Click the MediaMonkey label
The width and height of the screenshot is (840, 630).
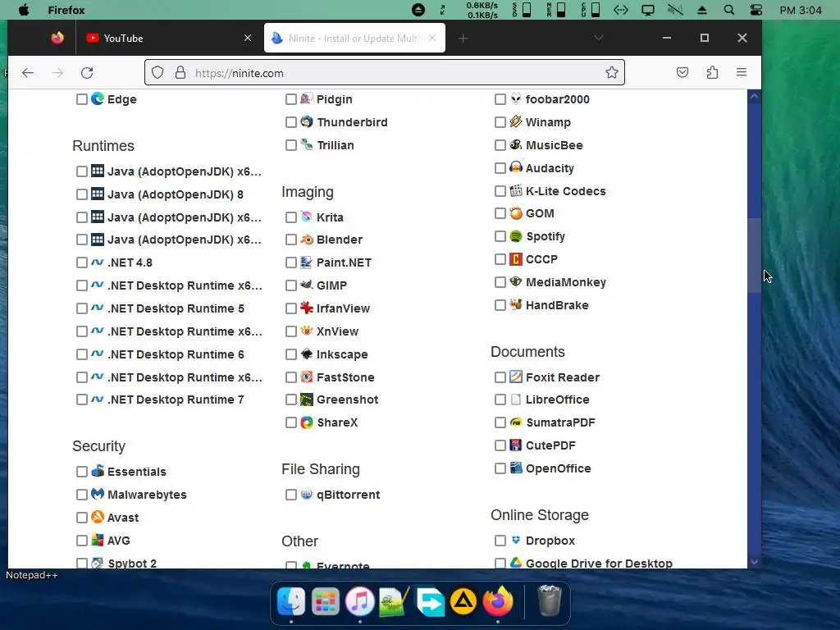coord(566,282)
